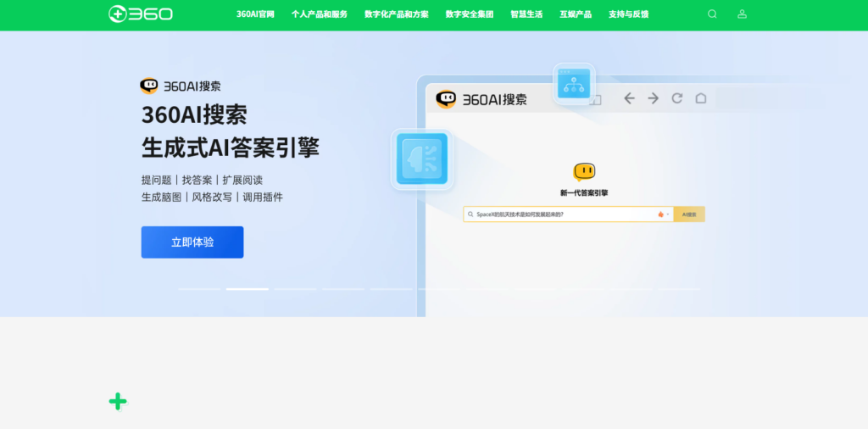
Task: Click the floating mind-map diagram icon
Action: [574, 84]
